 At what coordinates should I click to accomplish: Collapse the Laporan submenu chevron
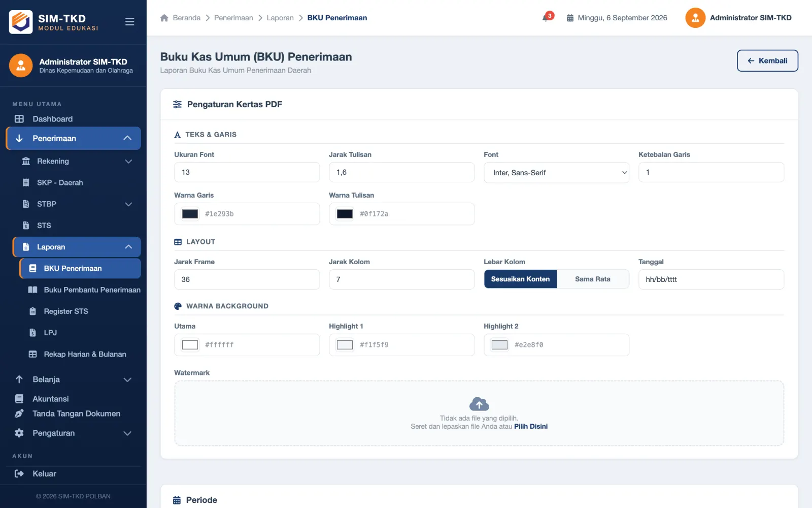[128, 247]
